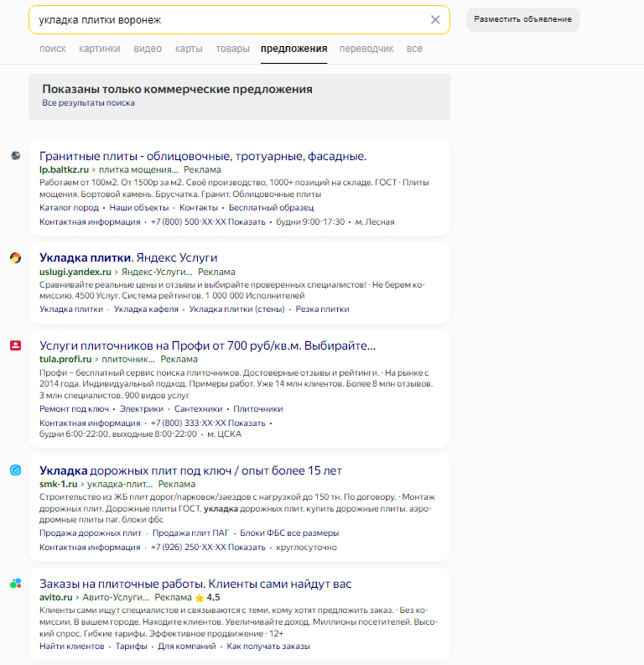Click Все результаты поиска link
The width and height of the screenshot is (644, 665).
tap(88, 102)
